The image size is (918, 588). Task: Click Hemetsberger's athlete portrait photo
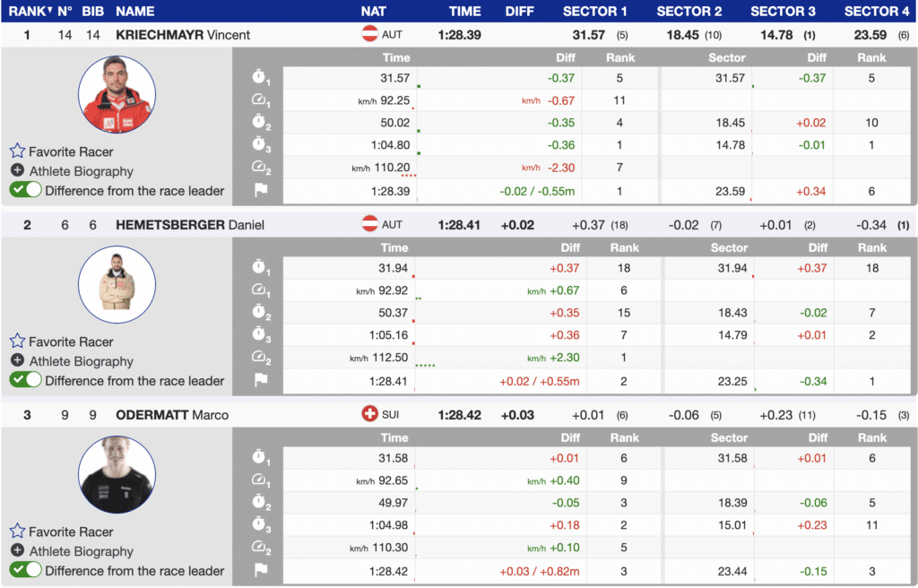(x=117, y=285)
